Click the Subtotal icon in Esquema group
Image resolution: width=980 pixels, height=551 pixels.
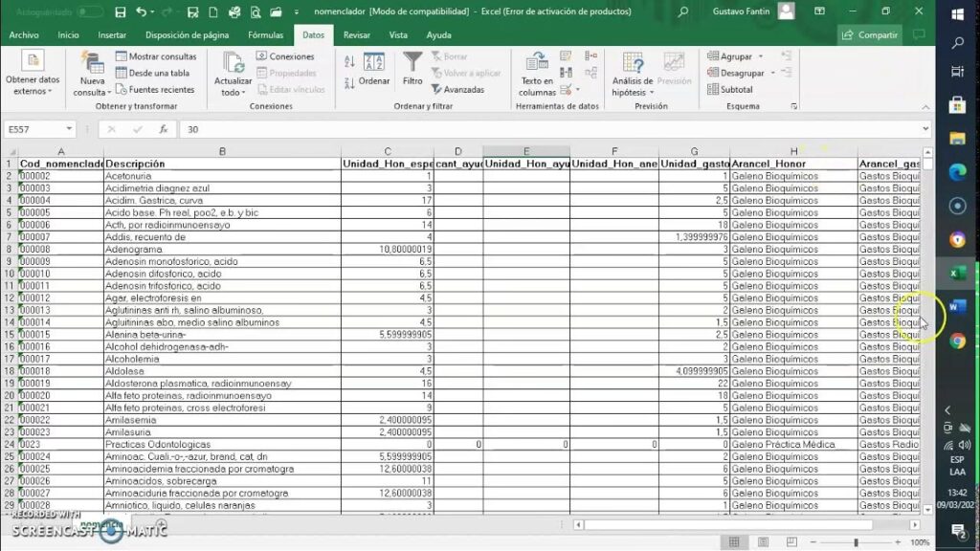[729, 89]
